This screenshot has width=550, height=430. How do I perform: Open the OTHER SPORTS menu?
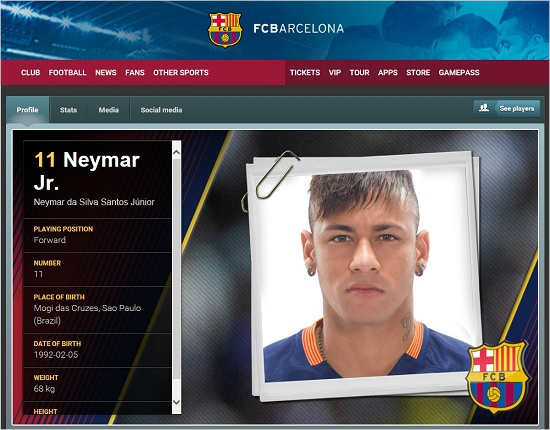[181, 73]
